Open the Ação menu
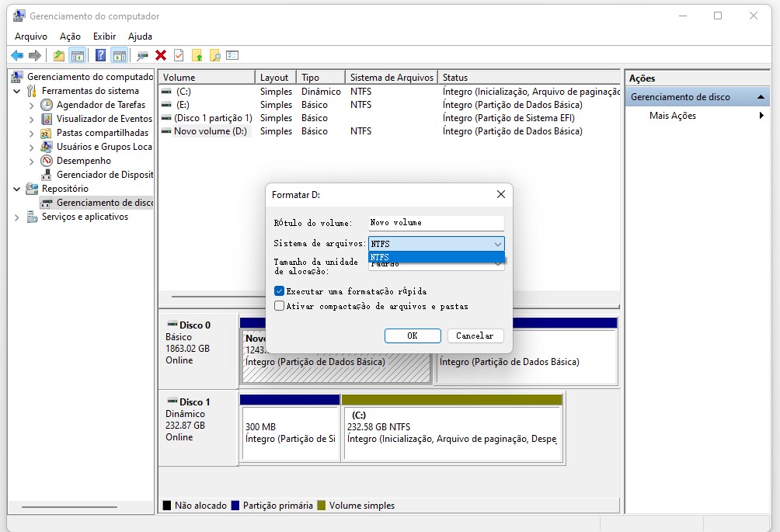This screenshot has width=780, height=532. click(70, 37)
